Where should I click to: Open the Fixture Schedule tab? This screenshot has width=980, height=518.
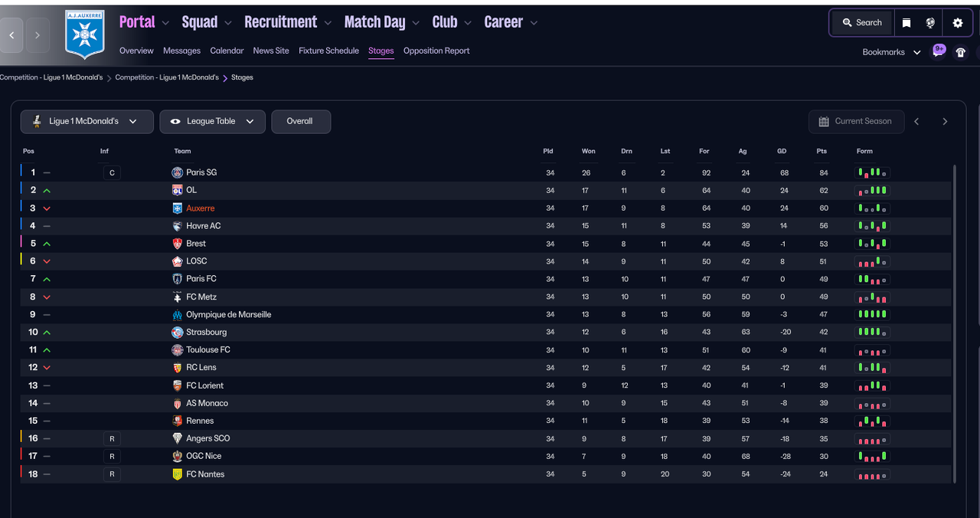click(x=328, y=51)
